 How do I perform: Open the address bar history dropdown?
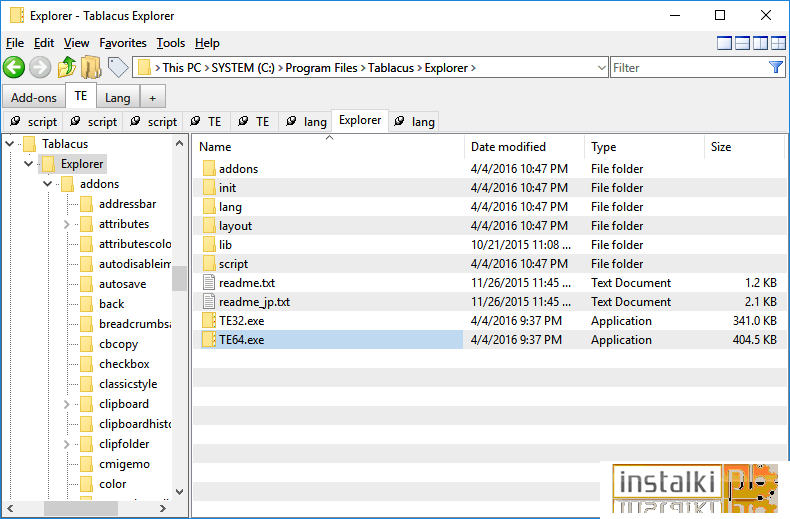601,68
